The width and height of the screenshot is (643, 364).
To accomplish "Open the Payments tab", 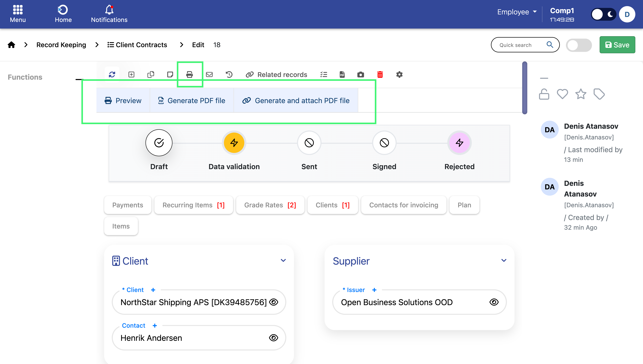I will 128,205.
